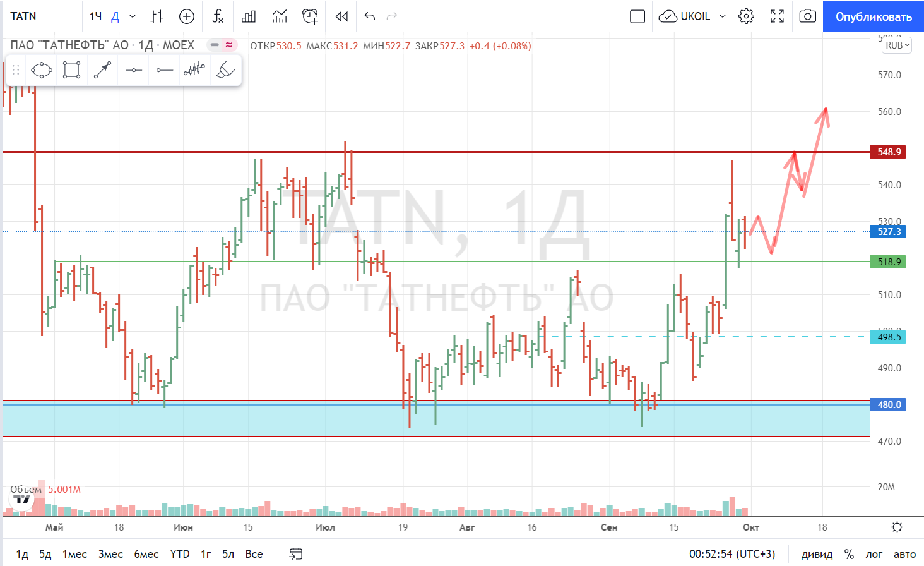Click the ЗАКР 527.3 close value
Viewport: 924px width, 566px height.
pos(440,45)
